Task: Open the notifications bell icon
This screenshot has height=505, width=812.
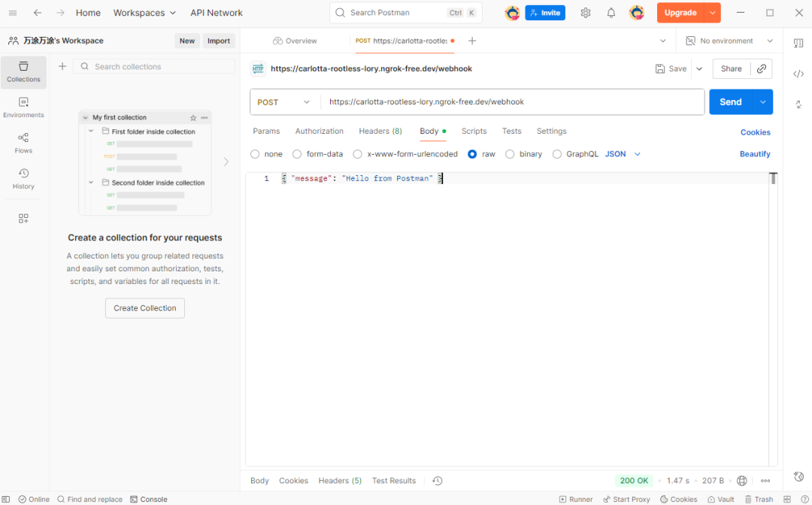Action: click(611, 13)
